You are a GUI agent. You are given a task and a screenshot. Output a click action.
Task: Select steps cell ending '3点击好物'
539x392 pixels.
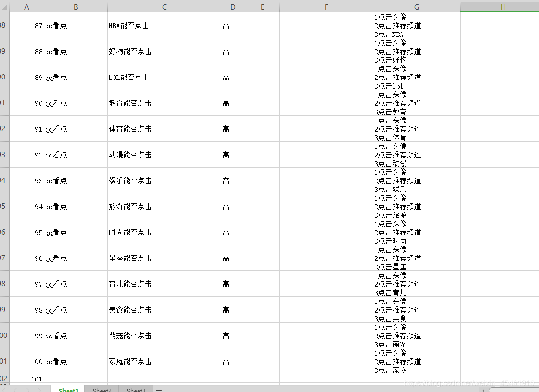[417, 51]
